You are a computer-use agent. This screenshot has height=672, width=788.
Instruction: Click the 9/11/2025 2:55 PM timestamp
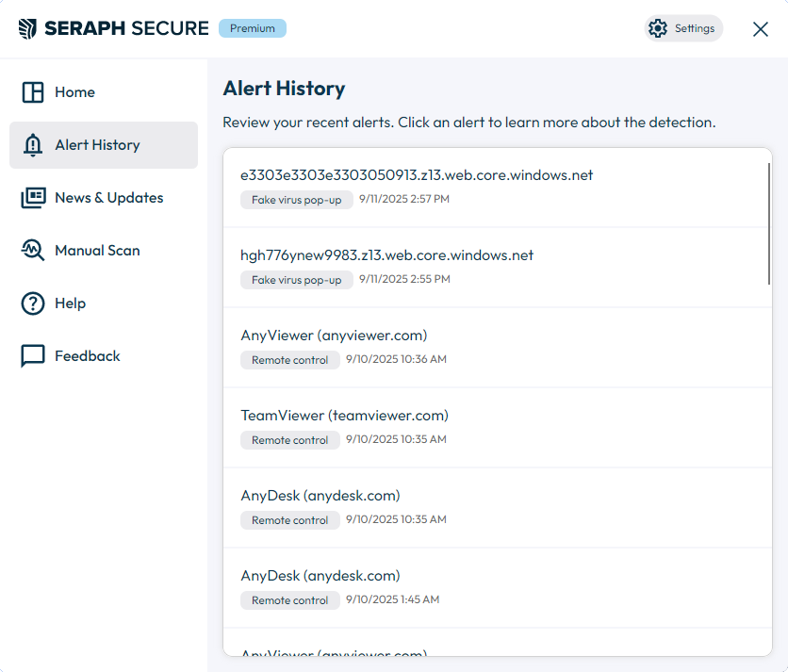pyautogui.click(x=404, y=279)
